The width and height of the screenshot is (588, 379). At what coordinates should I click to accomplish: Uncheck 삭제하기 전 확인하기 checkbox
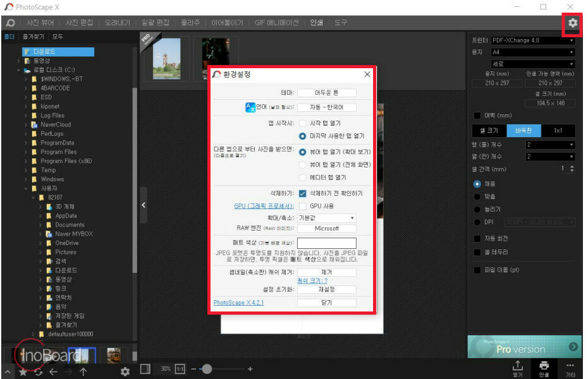pyautogui.click(x=303, y=193)
